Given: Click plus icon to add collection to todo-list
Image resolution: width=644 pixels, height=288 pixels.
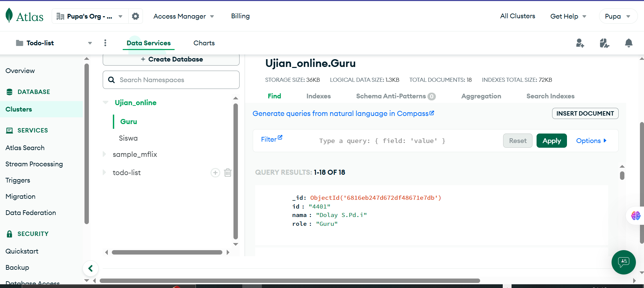Looking at the screenshot, I should [x=215, y=173].
